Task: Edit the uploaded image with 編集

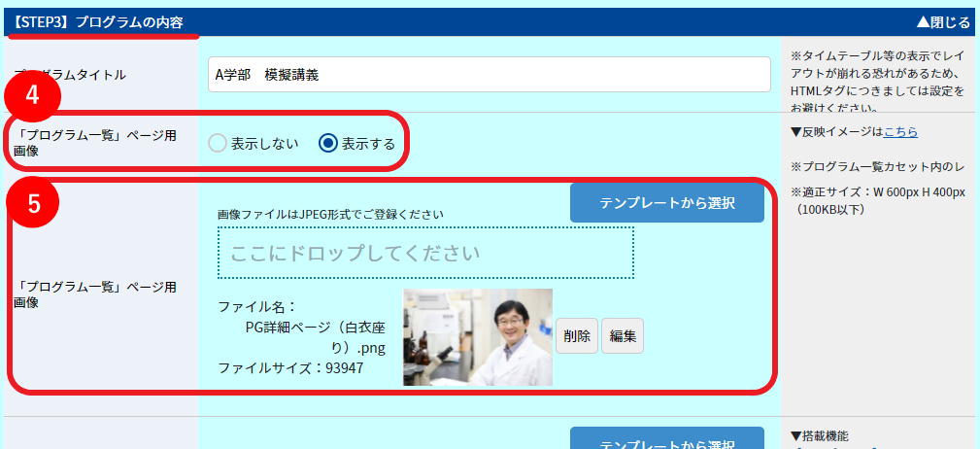Action: (623, 336)
